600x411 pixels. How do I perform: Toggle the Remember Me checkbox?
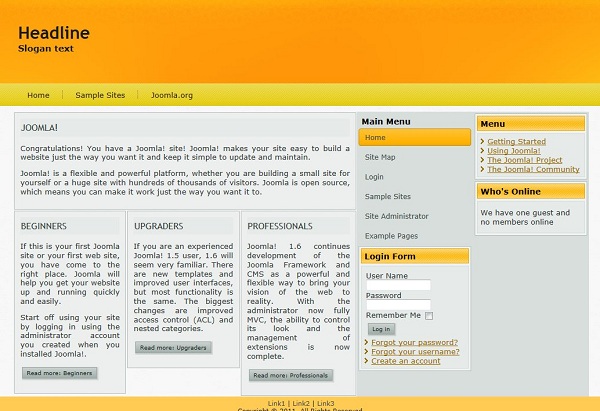[x=429, y=316]
